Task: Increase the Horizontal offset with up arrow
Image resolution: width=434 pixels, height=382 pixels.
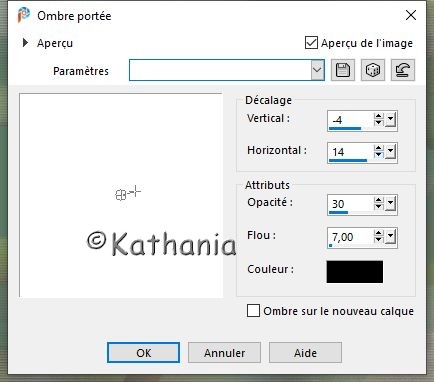Action: [378, 148]
